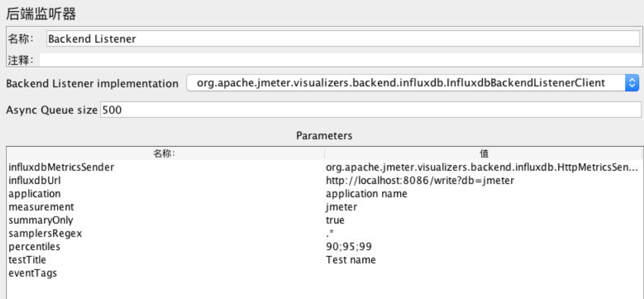Edit the 'application name' value cell
644x299 pixels.
click(366, 194)
